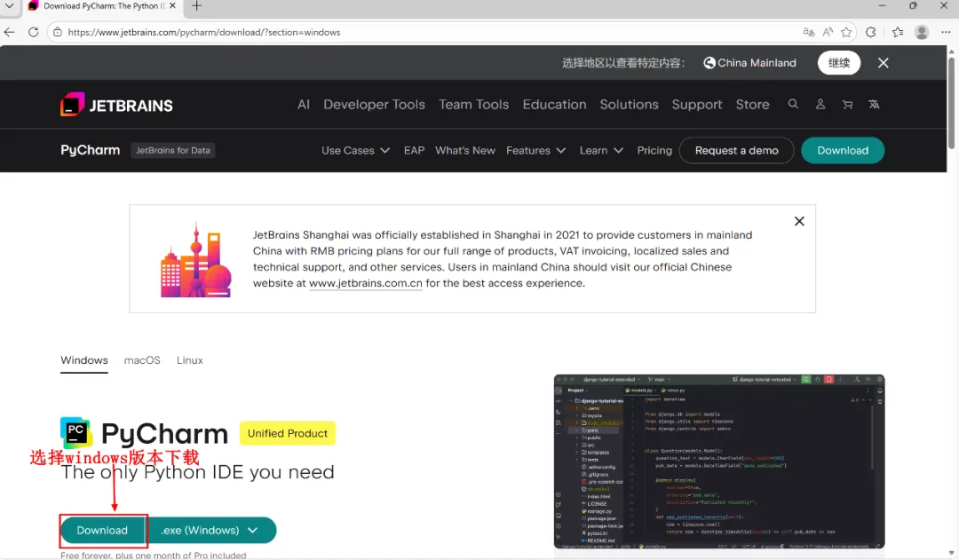
Task: Open the browser profile avatar
Action: click(x=922, y=32)
